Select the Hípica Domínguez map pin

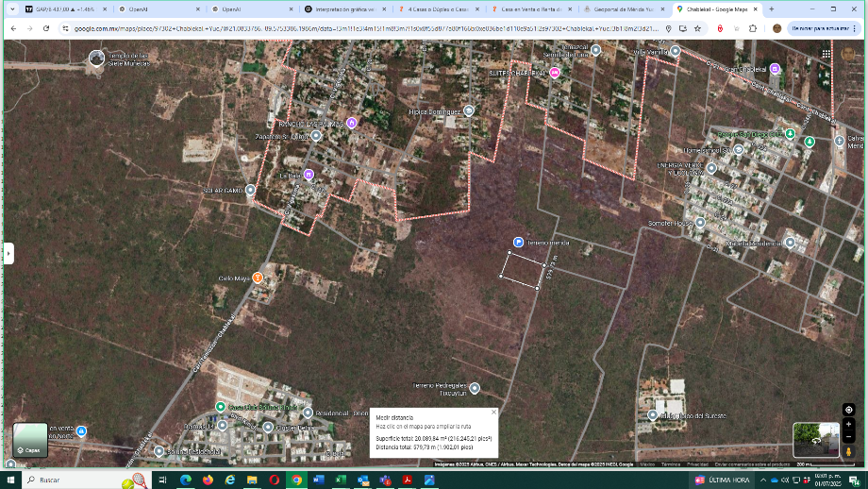pos(469,110)
